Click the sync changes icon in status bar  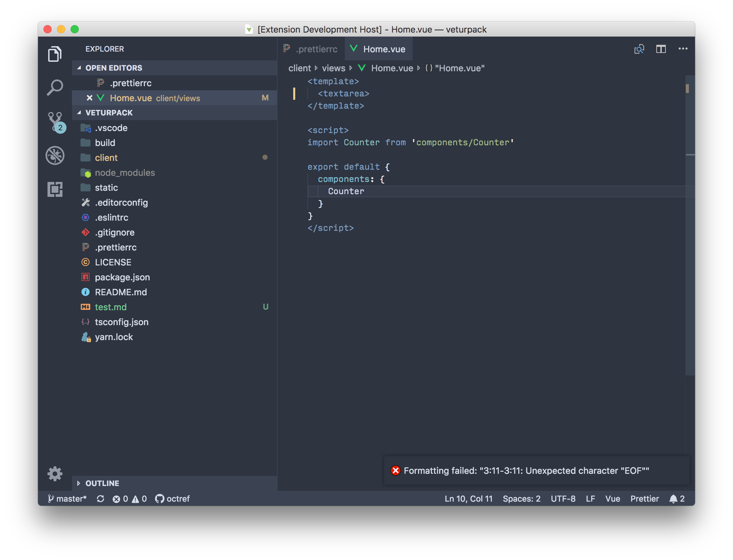101,499
